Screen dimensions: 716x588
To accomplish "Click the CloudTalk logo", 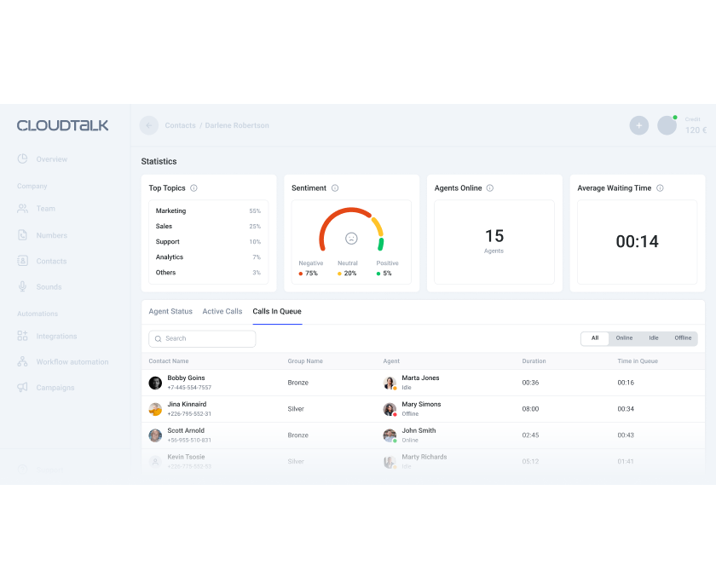I will [63, 125].
